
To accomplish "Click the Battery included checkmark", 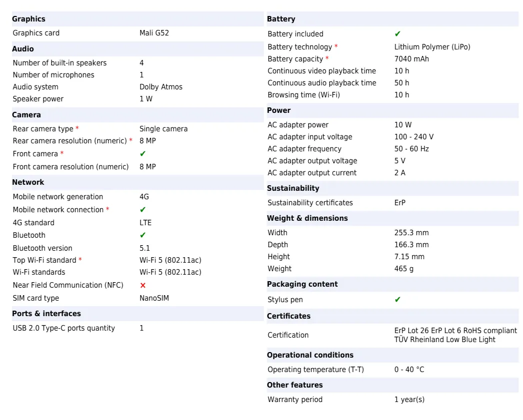I will click(398, 34).
